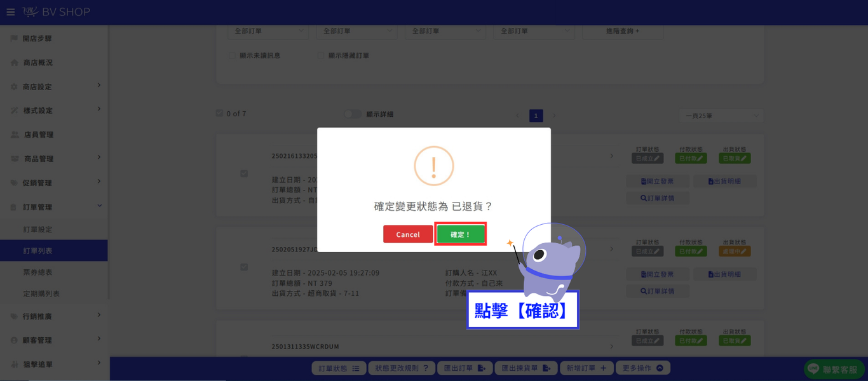Open 狀態更改規則 help in bottom toolbar

coord(402,368)
